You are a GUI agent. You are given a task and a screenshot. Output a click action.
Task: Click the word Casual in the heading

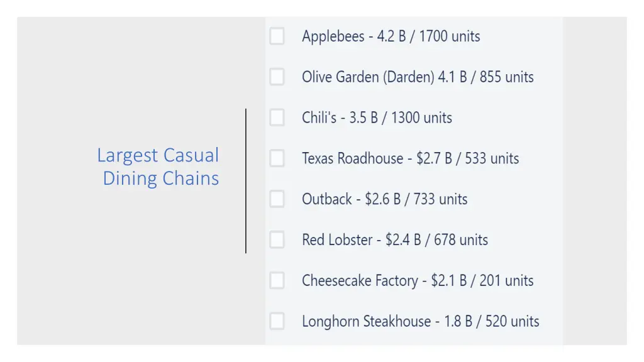[x=191, y=155]
